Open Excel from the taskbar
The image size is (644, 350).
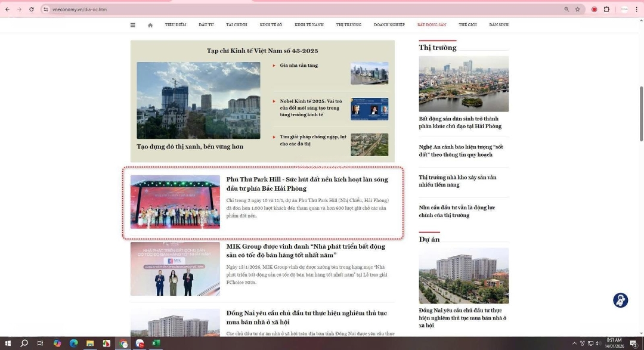tap(156, 343)
